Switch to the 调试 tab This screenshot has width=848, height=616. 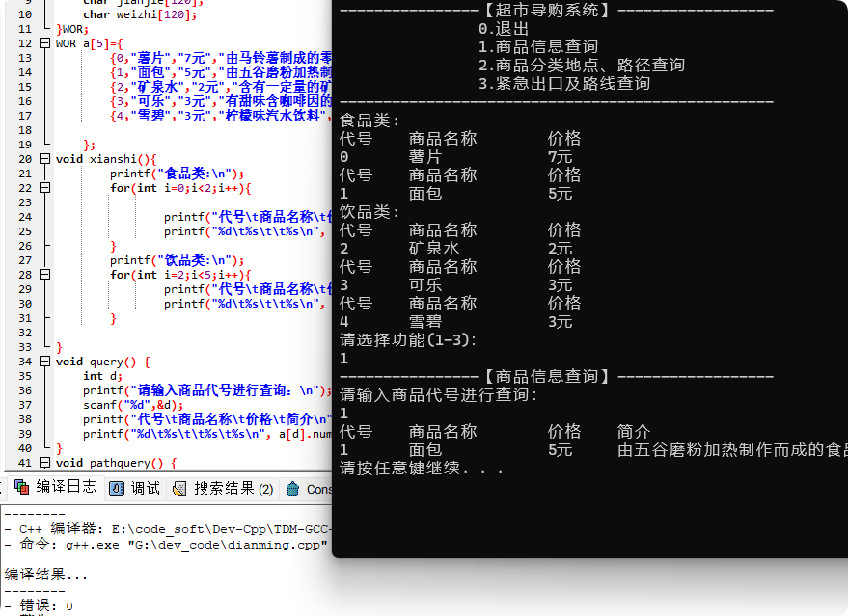click(x=135, y=489)
